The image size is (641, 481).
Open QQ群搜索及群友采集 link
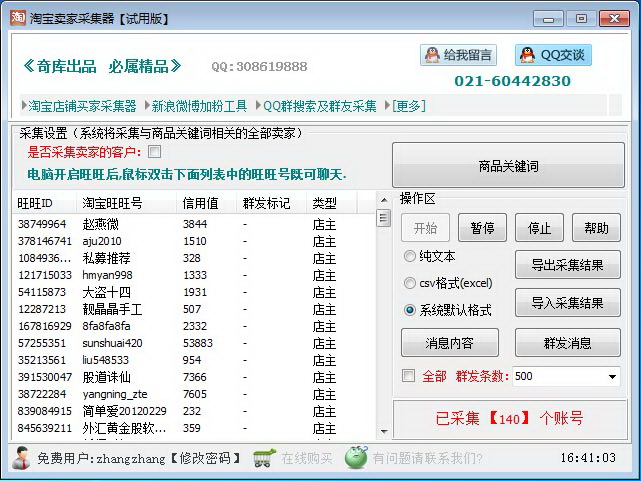click(x=320, y=106)
